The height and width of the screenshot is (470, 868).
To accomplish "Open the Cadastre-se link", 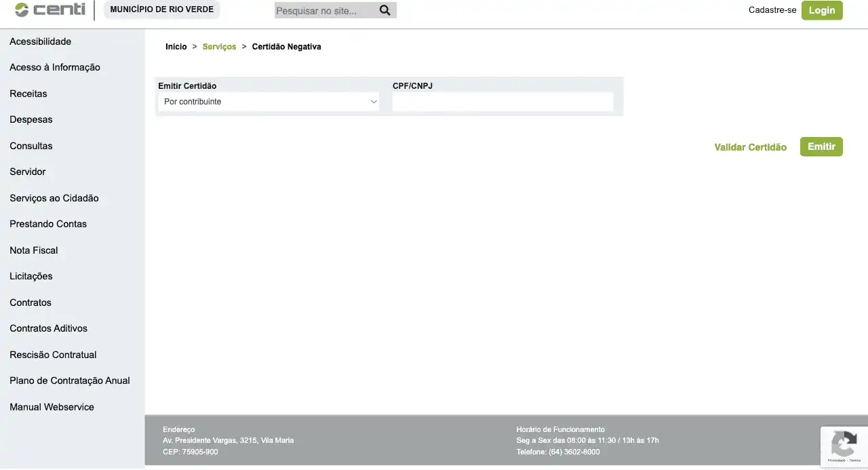I will point(772,10).
